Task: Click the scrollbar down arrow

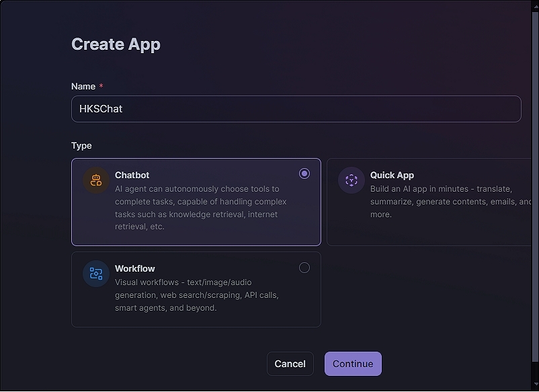Action: (x=534, y=385)
